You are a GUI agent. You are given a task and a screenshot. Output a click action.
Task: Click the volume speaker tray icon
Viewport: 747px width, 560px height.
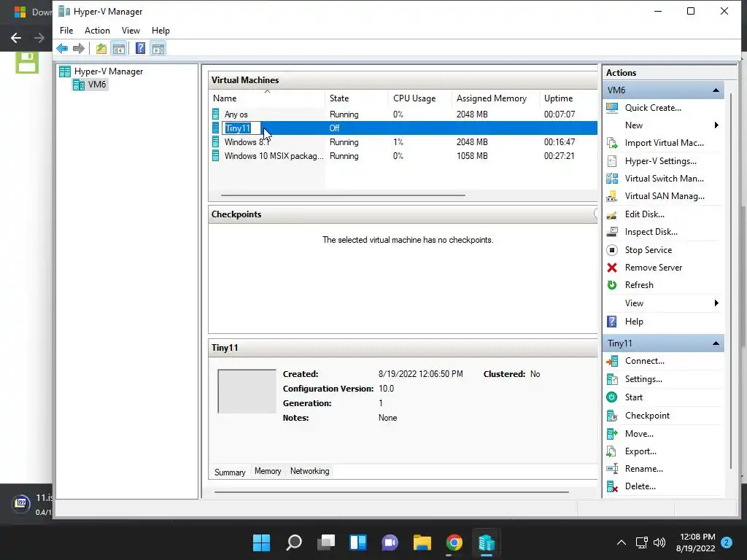pos(659,542)
